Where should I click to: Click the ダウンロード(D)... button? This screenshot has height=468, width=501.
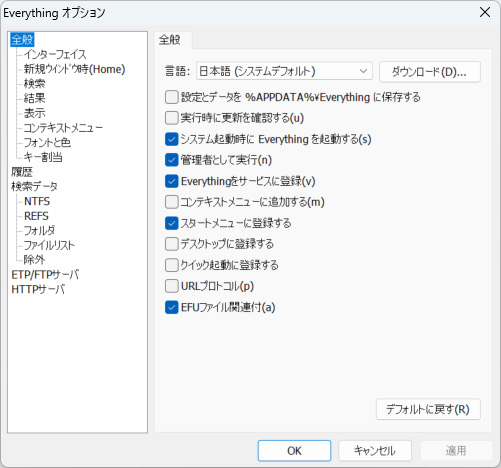point(430,72)
